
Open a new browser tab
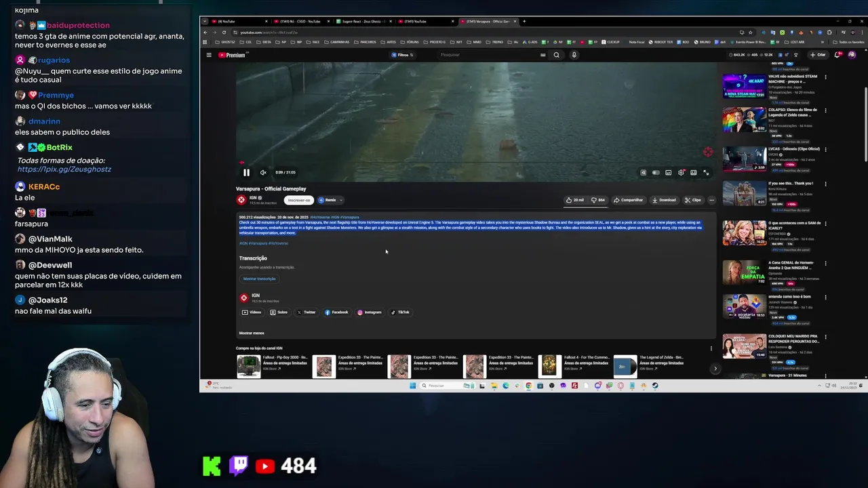coord(524,21)
